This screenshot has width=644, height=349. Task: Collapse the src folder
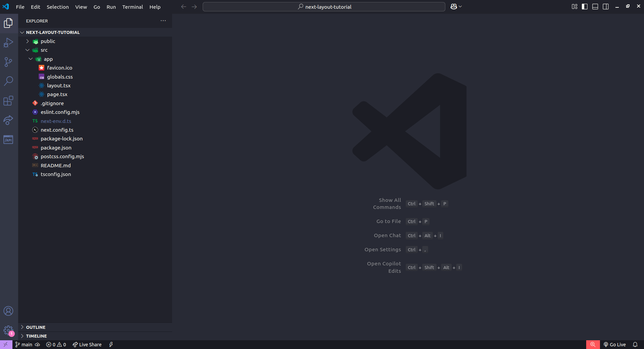coord(95,50)
